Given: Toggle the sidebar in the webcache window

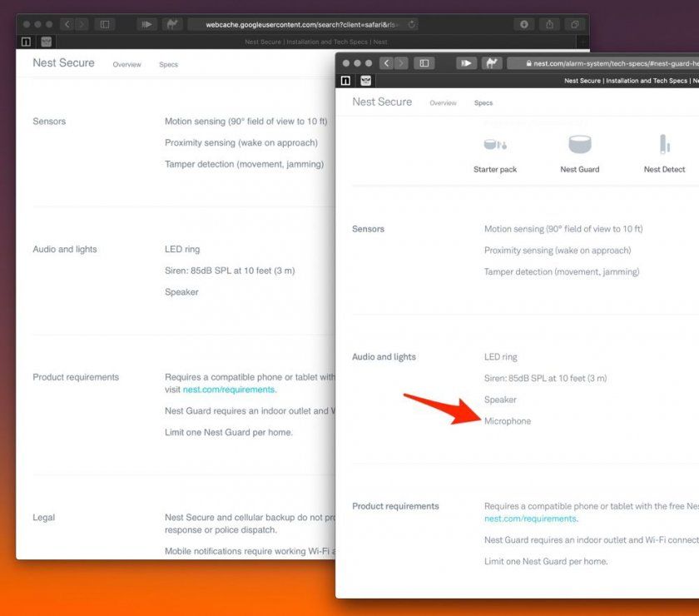Looking at the screenshot, I should [105, 24].
